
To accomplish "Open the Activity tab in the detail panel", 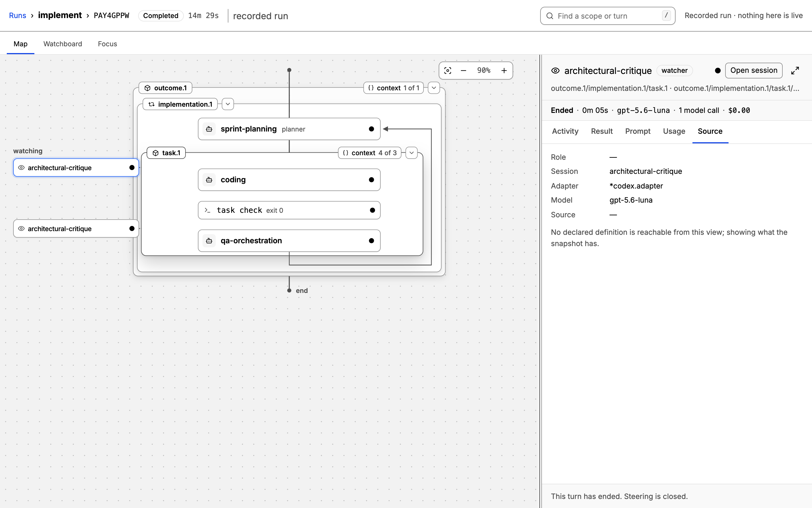I will 565,131.
